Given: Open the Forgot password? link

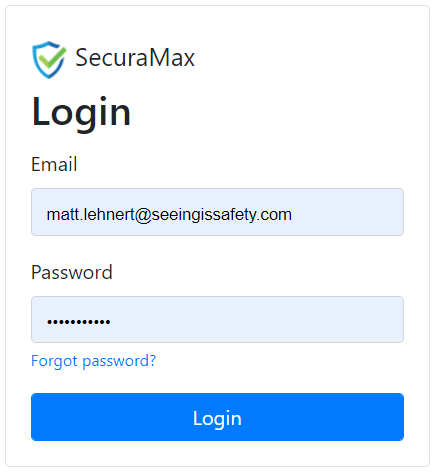Looking at the screenshot, I should click(x=93, y=361).
